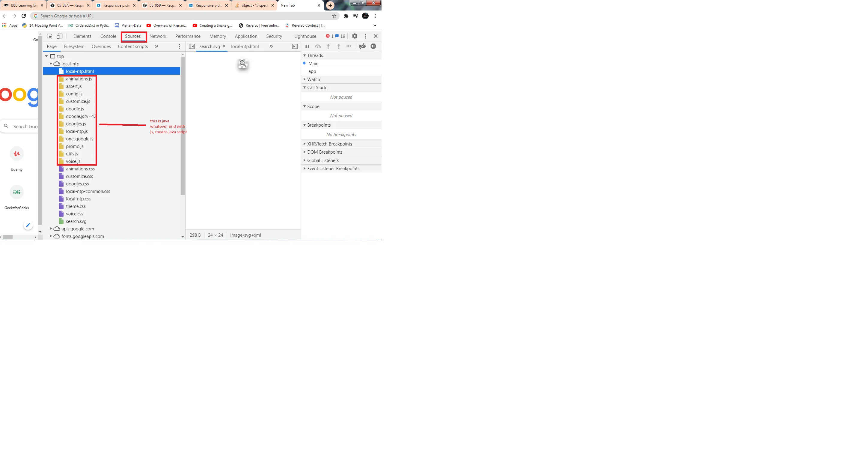Click the pause script execution button
The width and height of the screenshot is (868, 468).
coord(307,46)
